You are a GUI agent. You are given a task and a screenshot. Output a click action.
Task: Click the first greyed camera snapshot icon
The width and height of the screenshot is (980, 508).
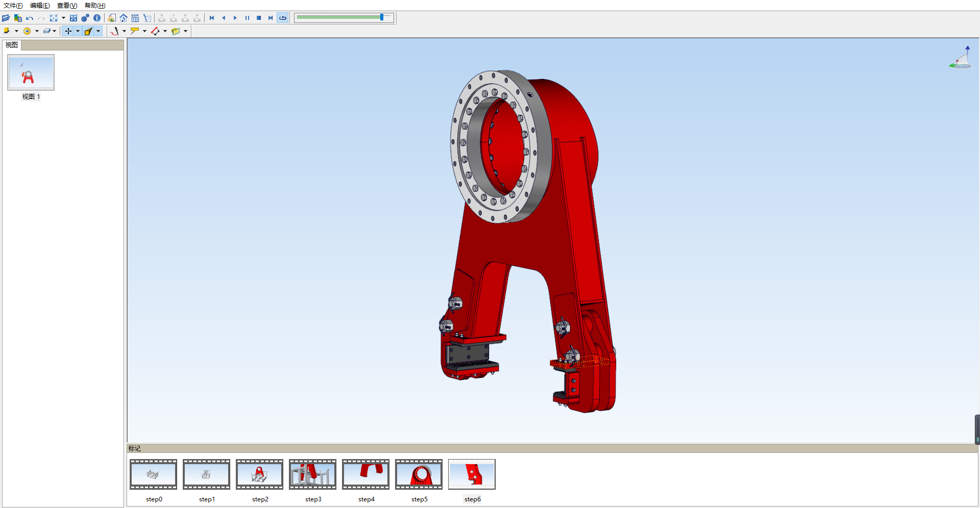tap(162, 18)
